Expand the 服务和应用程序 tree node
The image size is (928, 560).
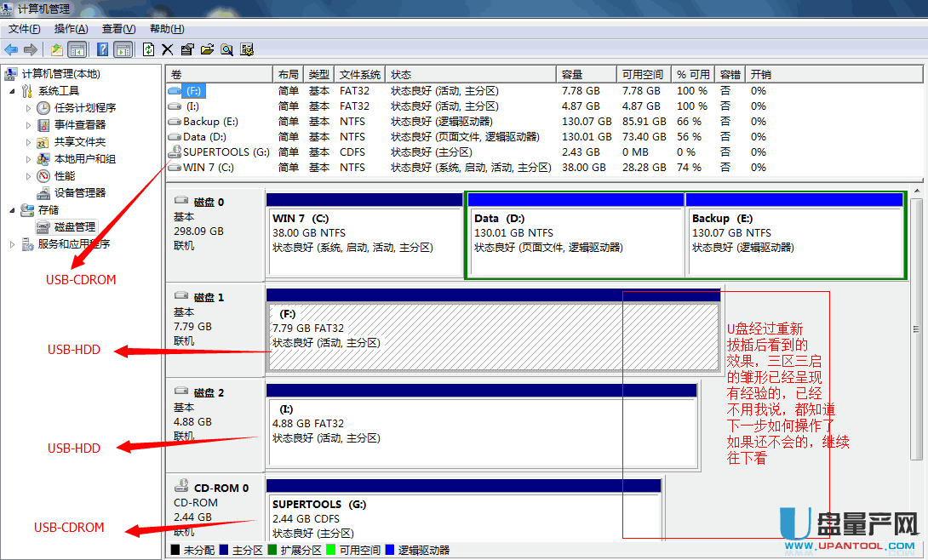click(x=12, y=244)
